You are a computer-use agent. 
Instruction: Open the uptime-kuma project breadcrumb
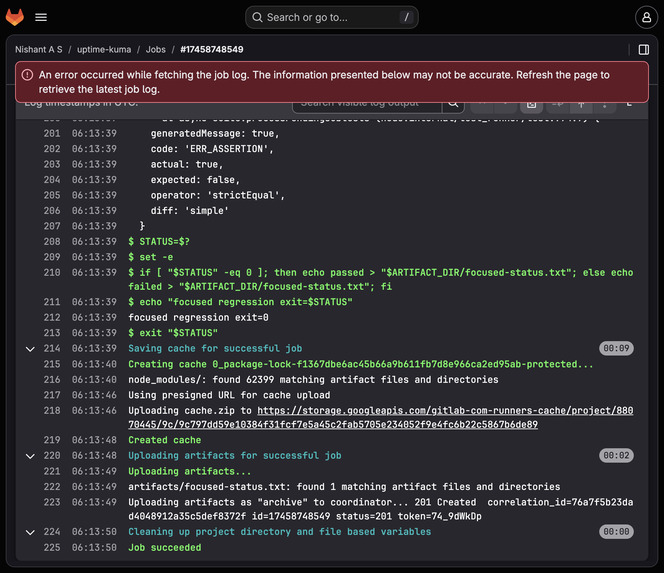click(x=104, y=50)
